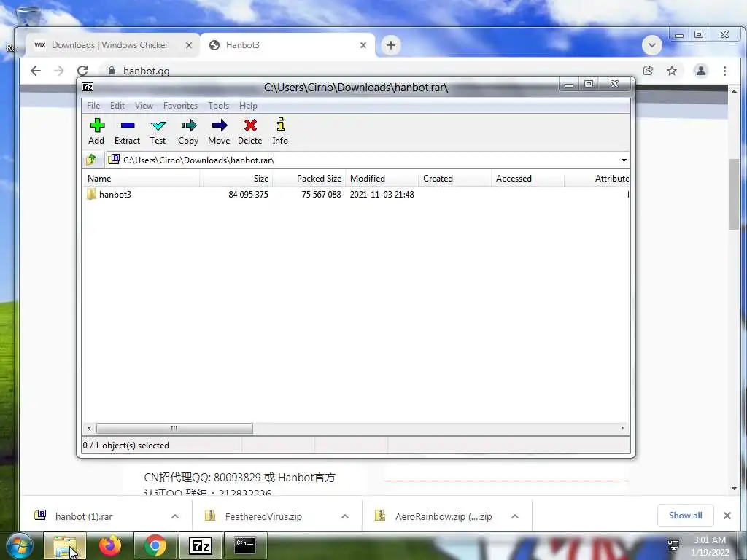Click the 7z icon in the title bar
Image resolution: width=747 pixels, height=560 pixels.
coord(88,87)
